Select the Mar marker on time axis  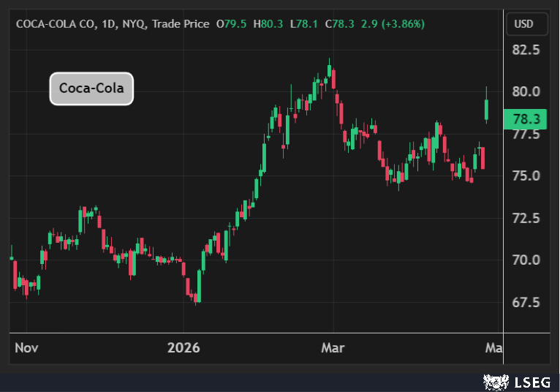(x=333, y=348)
